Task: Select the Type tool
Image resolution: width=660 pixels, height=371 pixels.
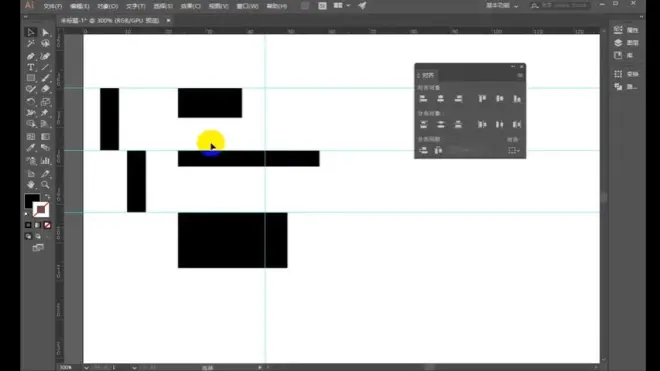Action: [x=31, y=67]
